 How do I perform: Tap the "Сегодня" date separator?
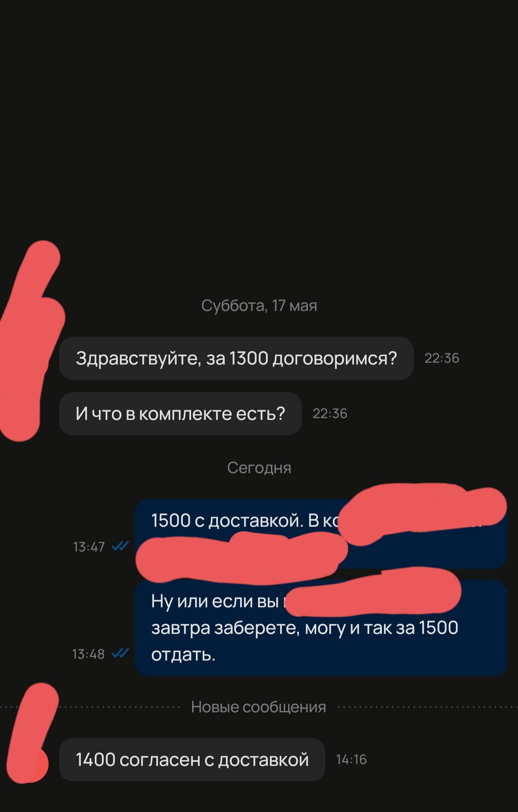point(259,468)
